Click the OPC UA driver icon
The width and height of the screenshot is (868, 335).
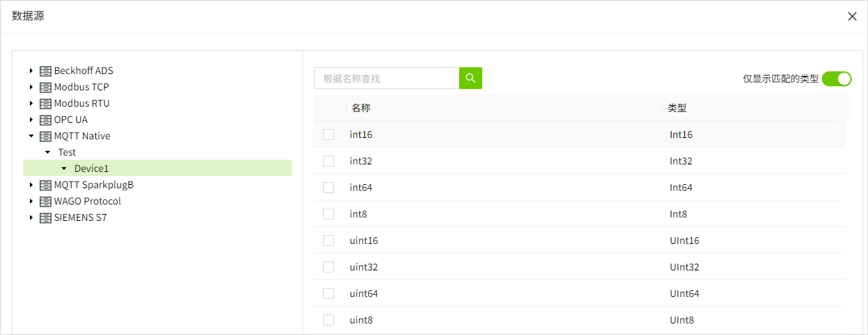[x=46, y=120]
